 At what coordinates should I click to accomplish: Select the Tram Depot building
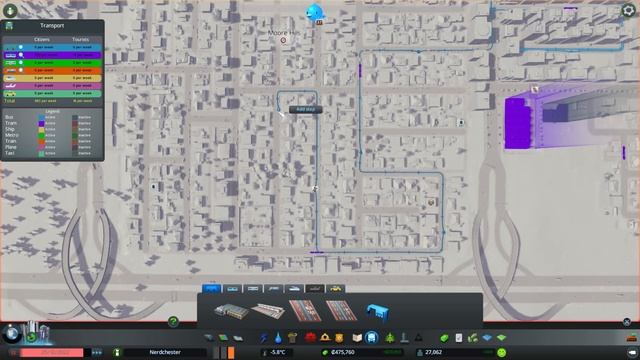(x=231, y=311)
